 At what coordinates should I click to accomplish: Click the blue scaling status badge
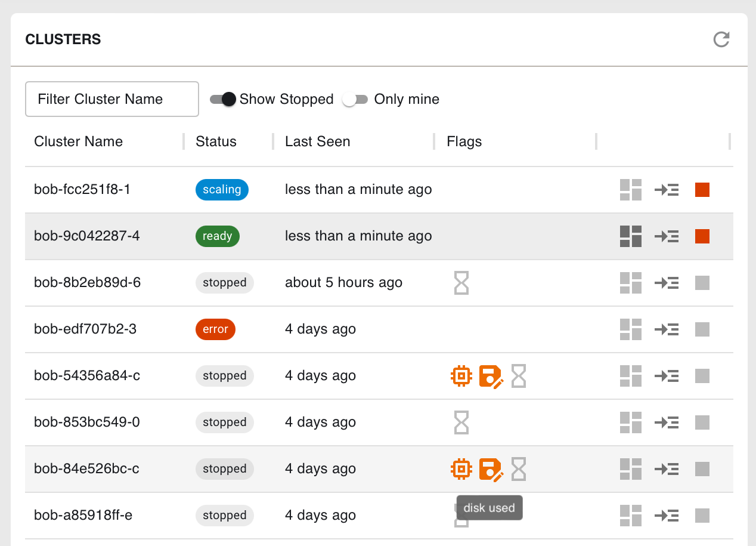(x=222, y=190)
